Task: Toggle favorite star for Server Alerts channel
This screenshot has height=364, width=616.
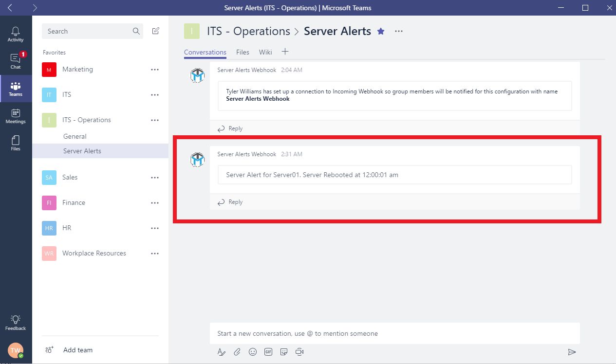Action: [x=381, y=31]
